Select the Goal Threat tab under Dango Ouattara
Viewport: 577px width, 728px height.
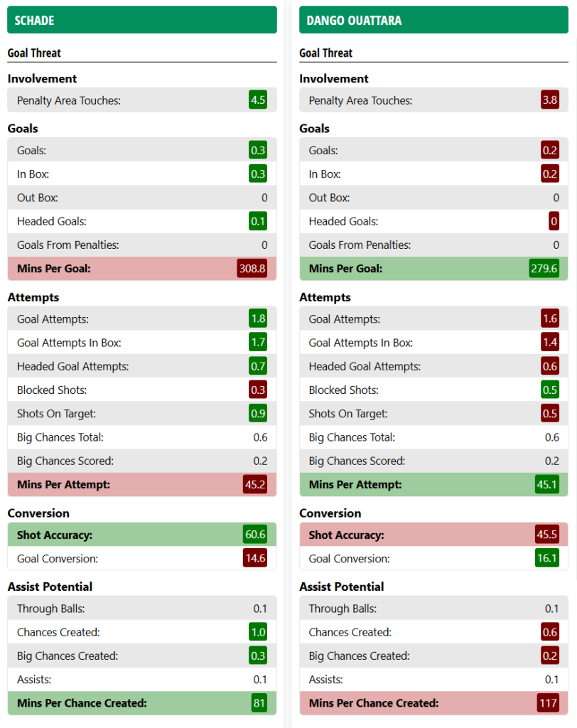[325, 53]
